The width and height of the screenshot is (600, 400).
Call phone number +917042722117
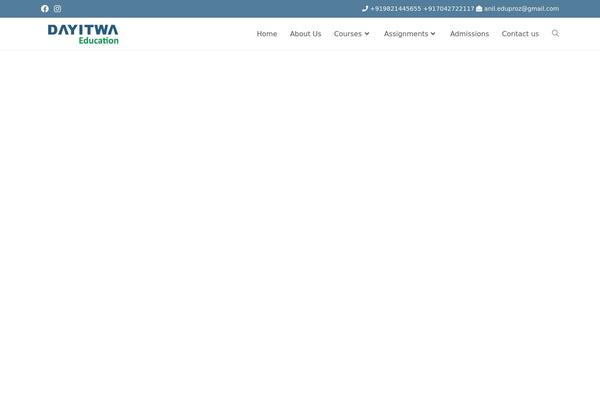pyautogui.click(x=448, y=8)
